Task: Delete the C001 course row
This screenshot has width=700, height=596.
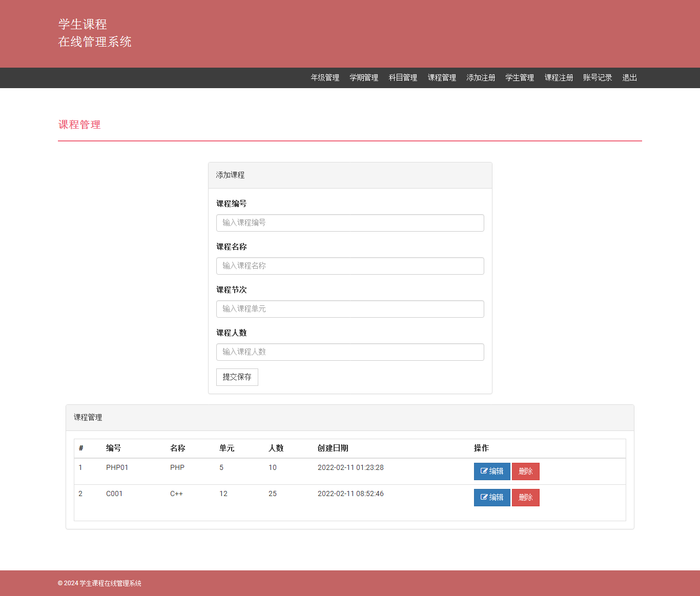Action: click(525, 498)
